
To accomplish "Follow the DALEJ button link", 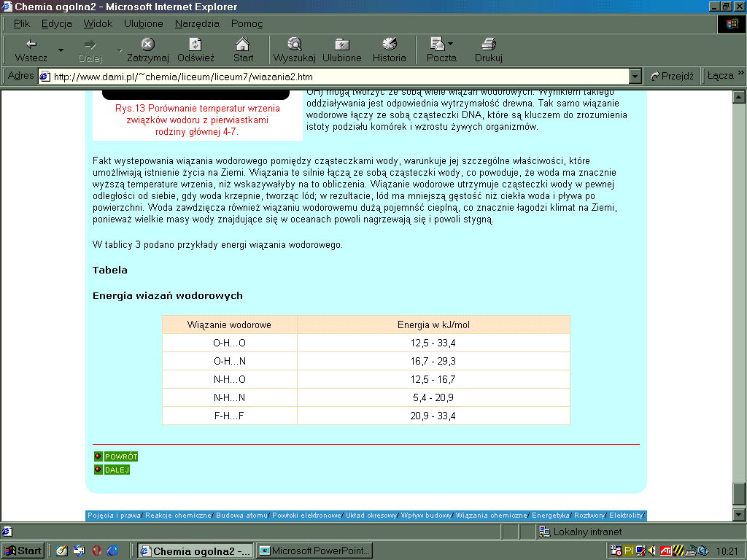I will click(x=117, y=470).
